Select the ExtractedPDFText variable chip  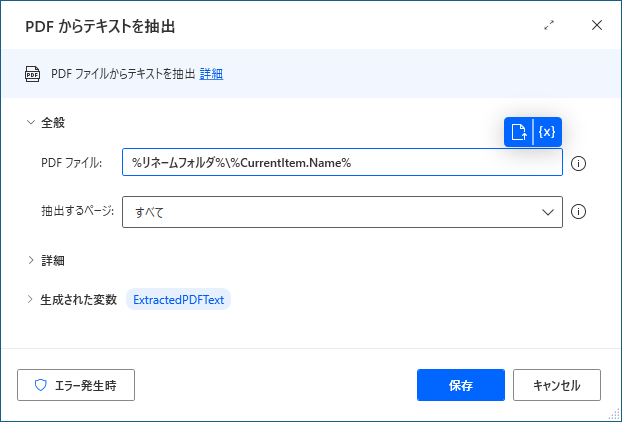pos(179,299)
